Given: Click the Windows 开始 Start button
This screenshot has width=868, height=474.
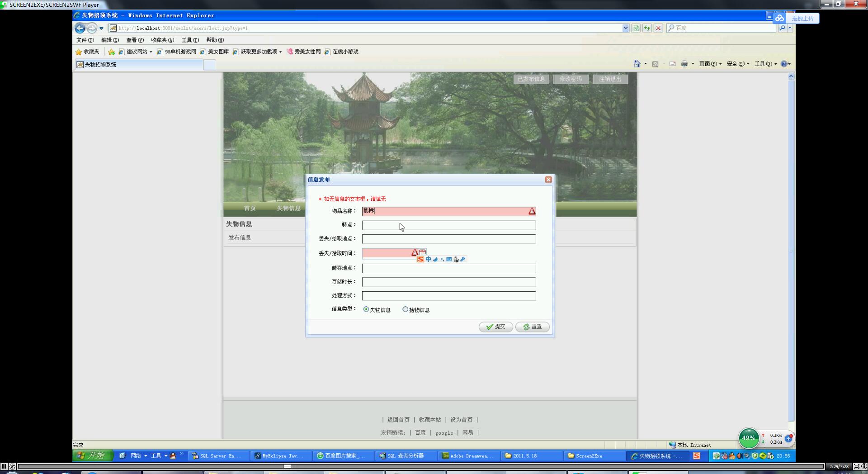Looking at the screenshot, I should 93,455.
